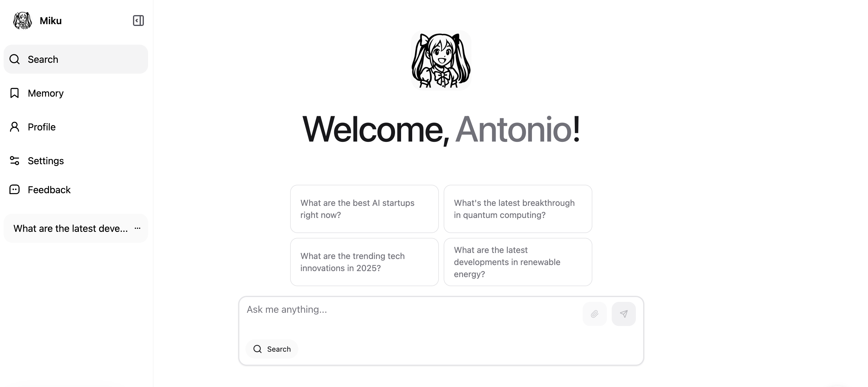This screenshot has height=387, width=868.
Task: Choose 'best AI startups right now' suggestion
Action: tap(364, 209)
